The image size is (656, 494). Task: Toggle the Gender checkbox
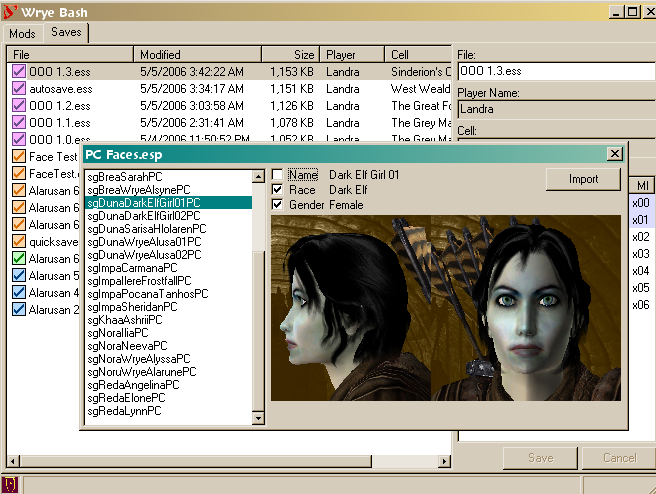coord(277,205)
